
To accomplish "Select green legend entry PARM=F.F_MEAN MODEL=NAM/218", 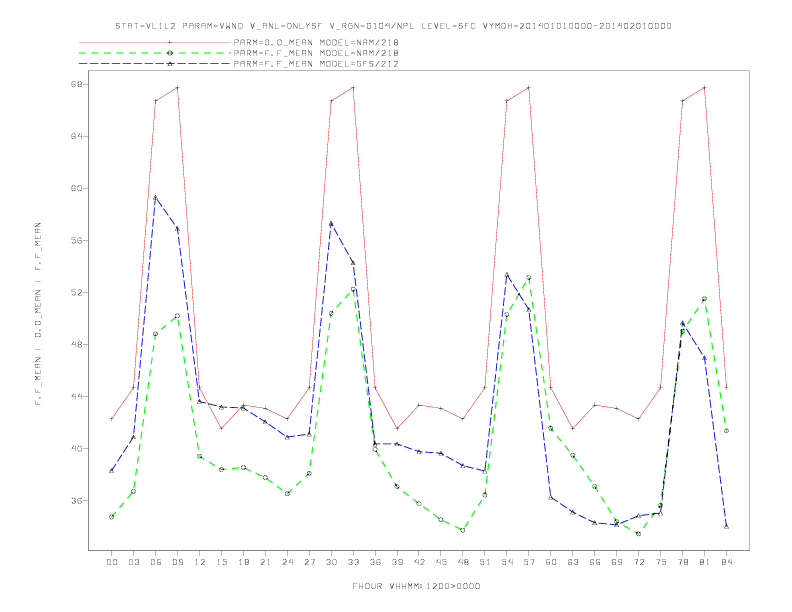I will [316, 53].
